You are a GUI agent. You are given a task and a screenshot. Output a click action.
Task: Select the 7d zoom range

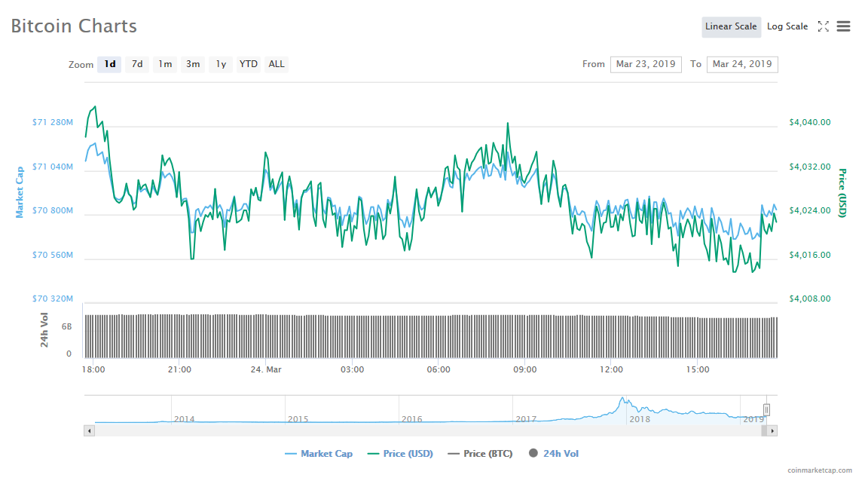(x=137, y=64)
